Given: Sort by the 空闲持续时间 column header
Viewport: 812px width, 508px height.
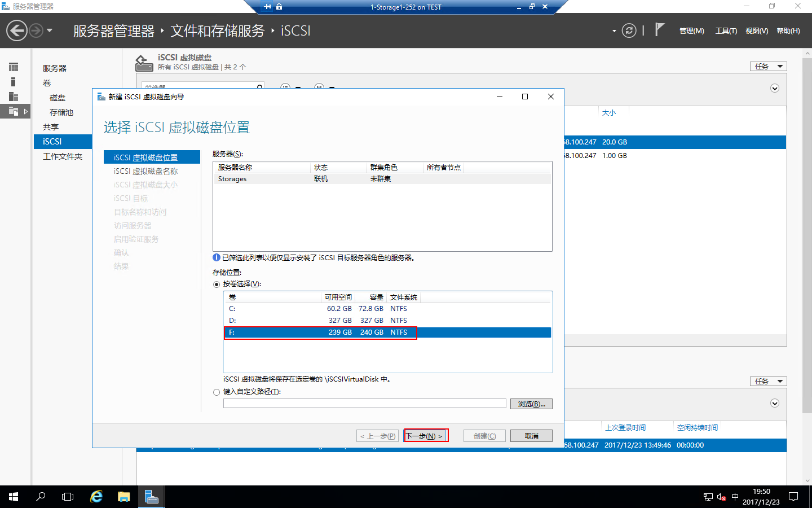Looking at the screenshot, I should [698, 428].
